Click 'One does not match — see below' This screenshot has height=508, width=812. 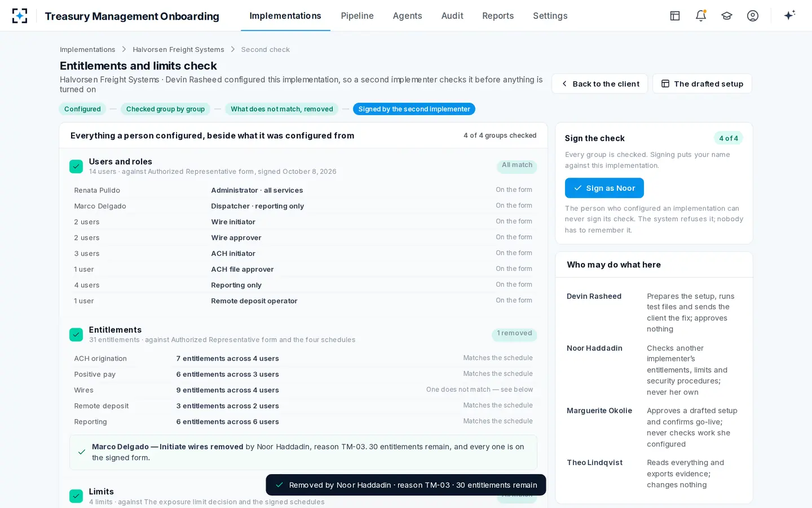pyautogui.click(x=479, y=389)
